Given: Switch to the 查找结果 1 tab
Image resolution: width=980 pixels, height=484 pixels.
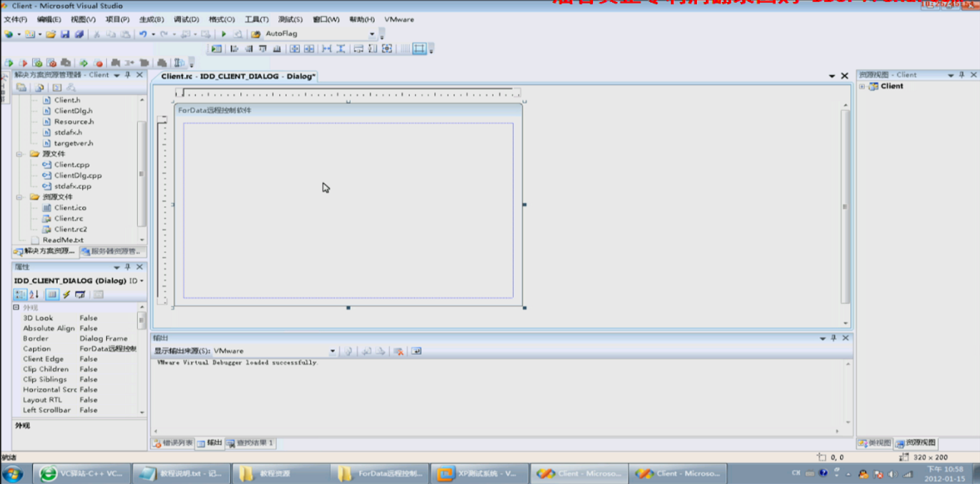Looking at the screenshot, I should click(250, 443).
